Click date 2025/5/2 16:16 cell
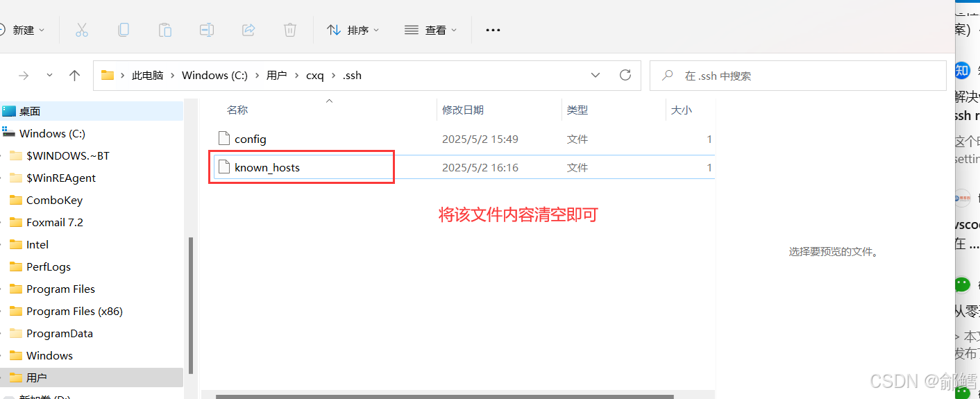The width and height of the screenshot is (980, 399). point(480,167)
